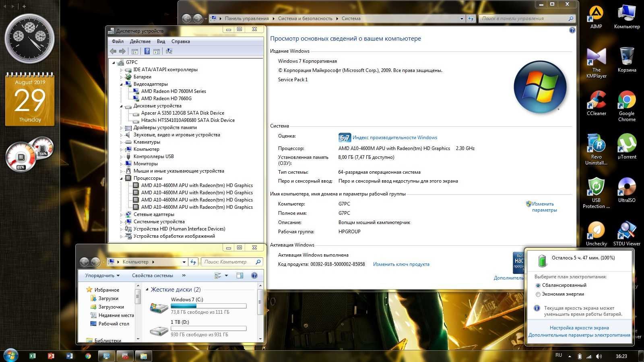
Task: Click the calendar gadget date
Action: [30, 101]
